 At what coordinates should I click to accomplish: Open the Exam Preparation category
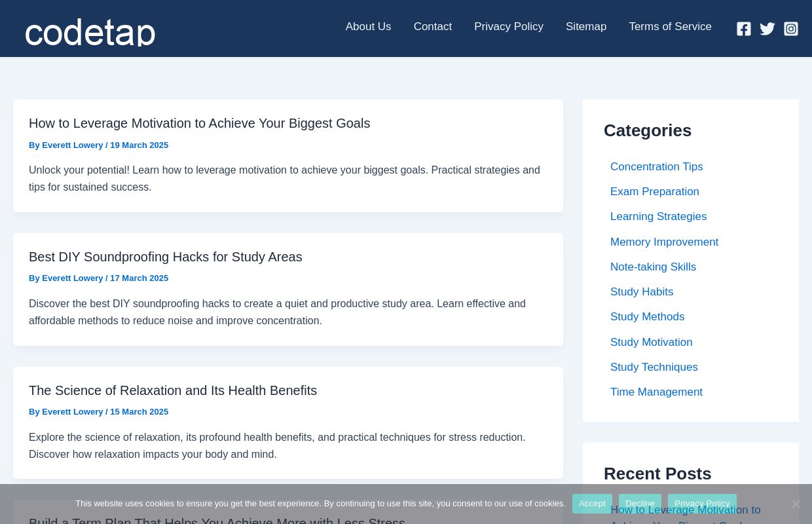[x=655, y=192]
